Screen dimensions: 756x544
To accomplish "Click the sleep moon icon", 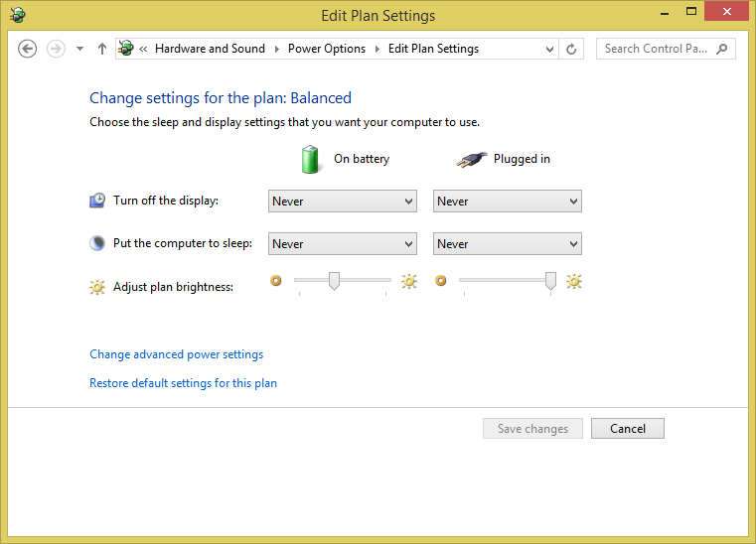I will click(x=97, y=243).
